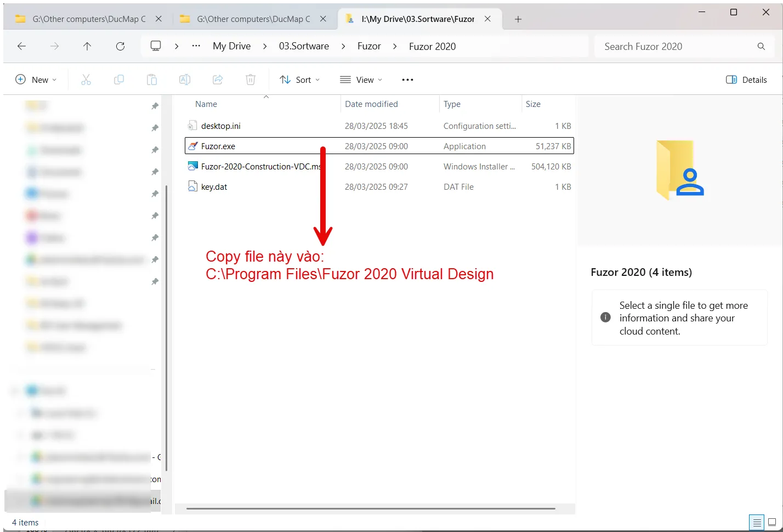Viewport: 783px width, 532px height.
Task: Click the Share icon in toolbar
Action: 218,80
